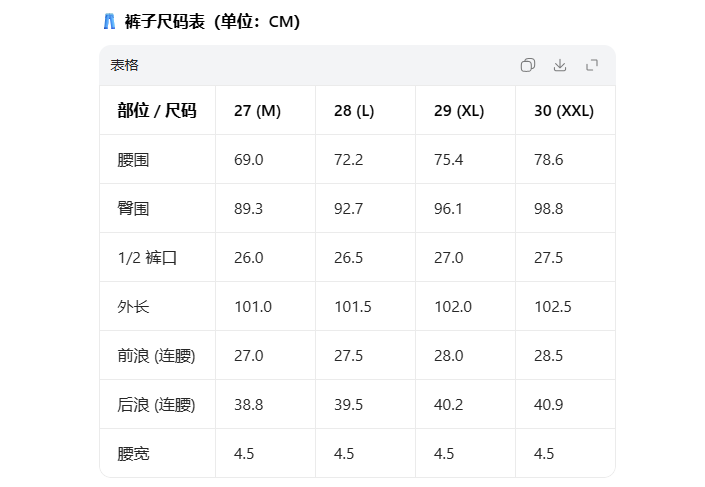Click the 前浪 (连腰) row label
This screenshot has width=705, height=487.
156,356
